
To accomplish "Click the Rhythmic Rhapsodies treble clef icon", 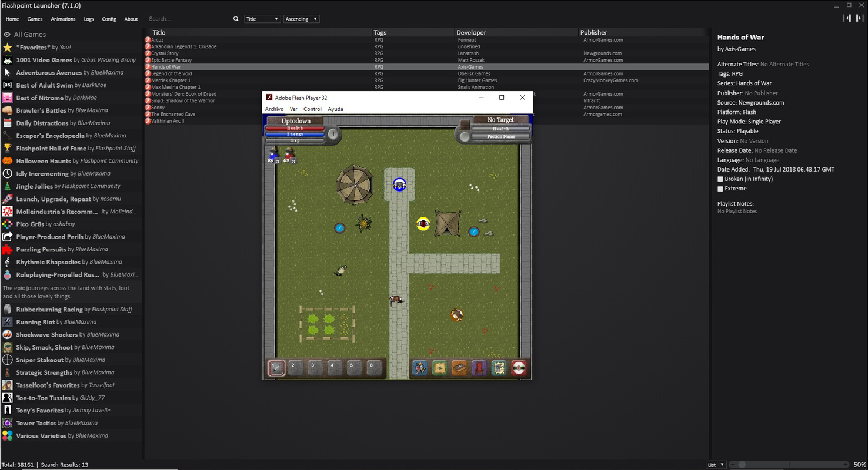I will [7, 262].
